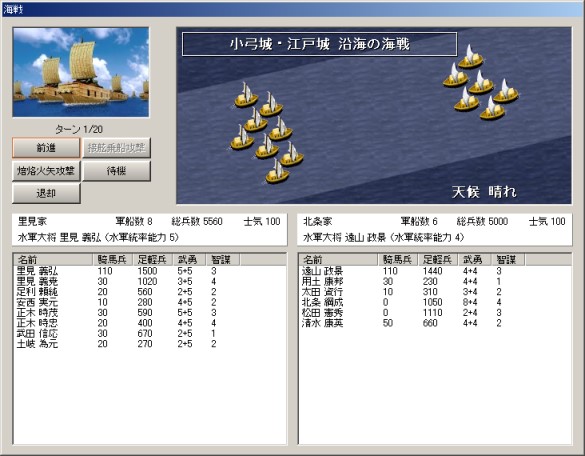
Task: Click the 1500 足軽兵 value for 里見 義弘
Action: [x=147, y=271]
